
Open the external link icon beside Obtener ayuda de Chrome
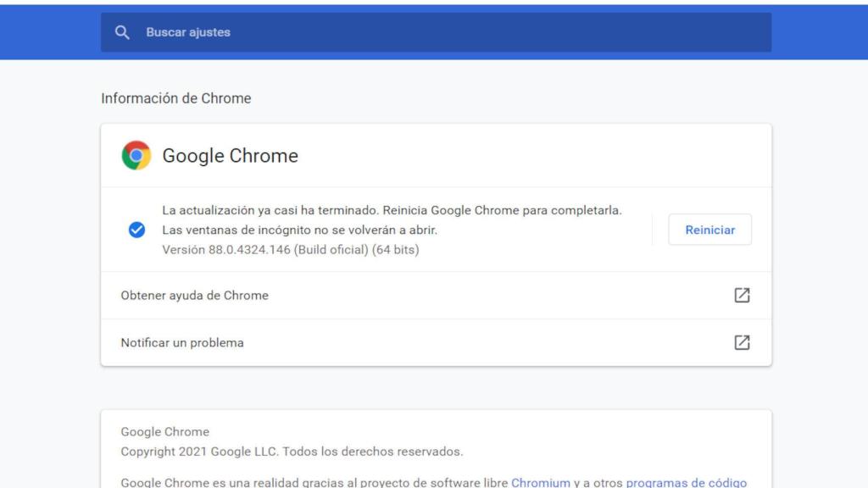pos(743,295)
